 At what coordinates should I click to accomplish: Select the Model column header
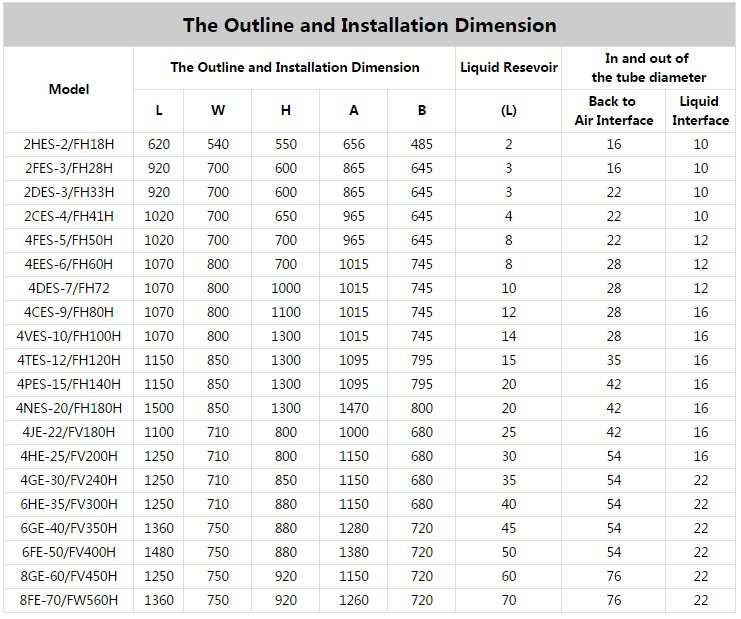coord(68,89)
